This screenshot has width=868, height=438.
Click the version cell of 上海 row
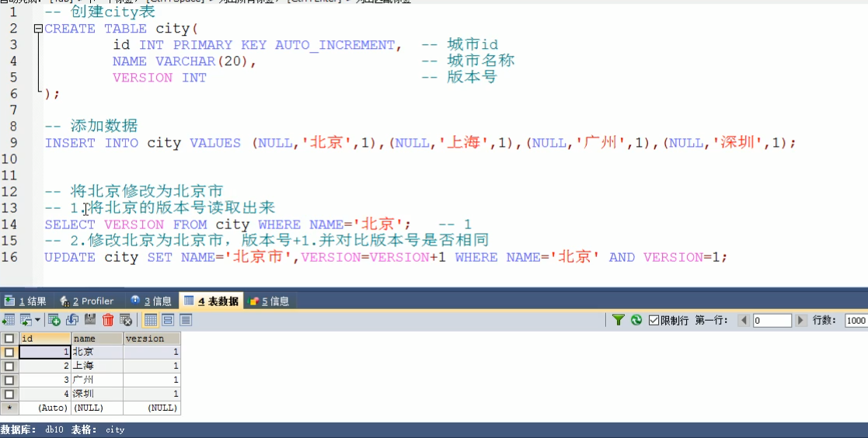(152, 366)
